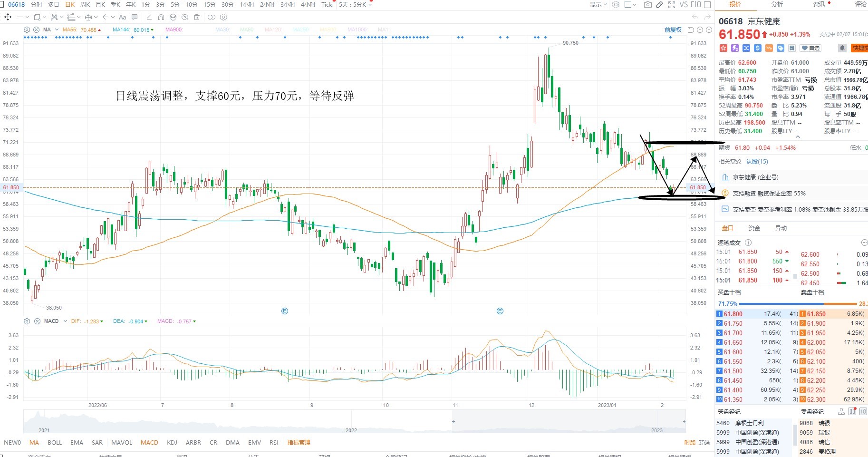Image resolution: width=868 pixels, height=457 pixels.
Task: Select the RSI indicator
Action: click(274, 443)
